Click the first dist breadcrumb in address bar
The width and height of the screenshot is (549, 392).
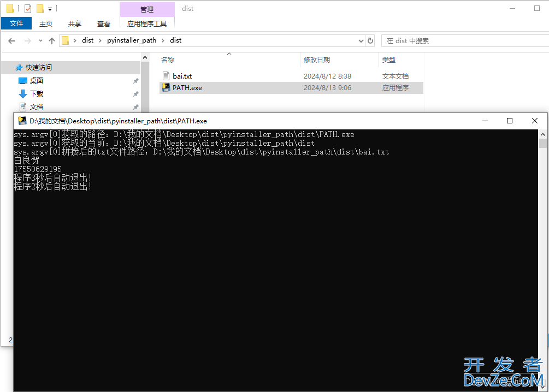(x=87, y=40)
